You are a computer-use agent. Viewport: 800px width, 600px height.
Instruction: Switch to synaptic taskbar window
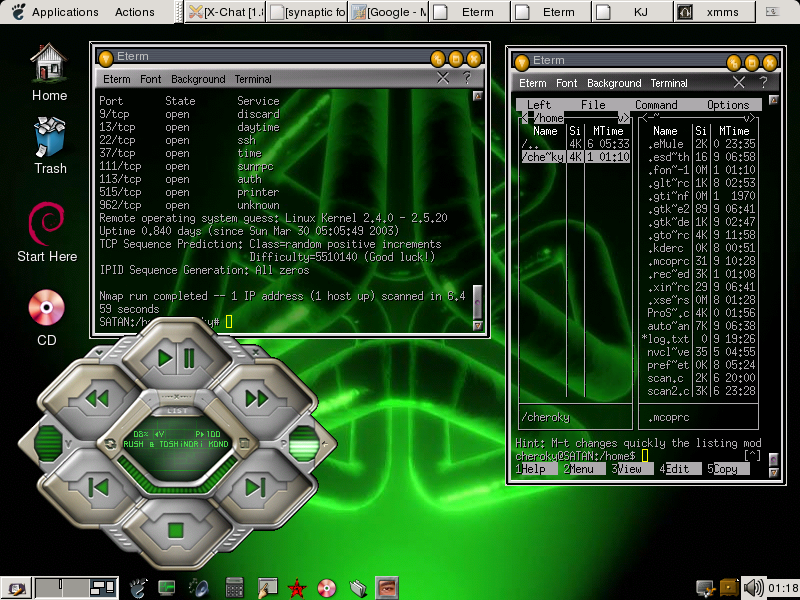click(x=307, y=12)
